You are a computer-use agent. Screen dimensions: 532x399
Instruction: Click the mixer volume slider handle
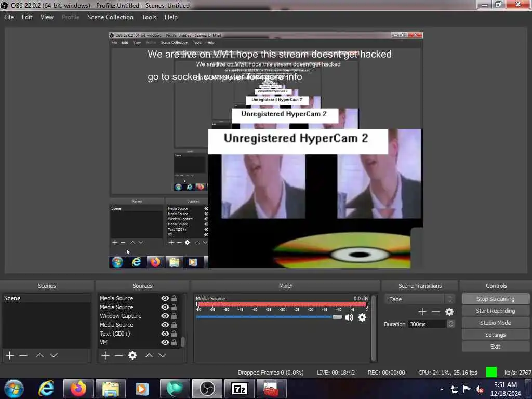pos(337,317)
